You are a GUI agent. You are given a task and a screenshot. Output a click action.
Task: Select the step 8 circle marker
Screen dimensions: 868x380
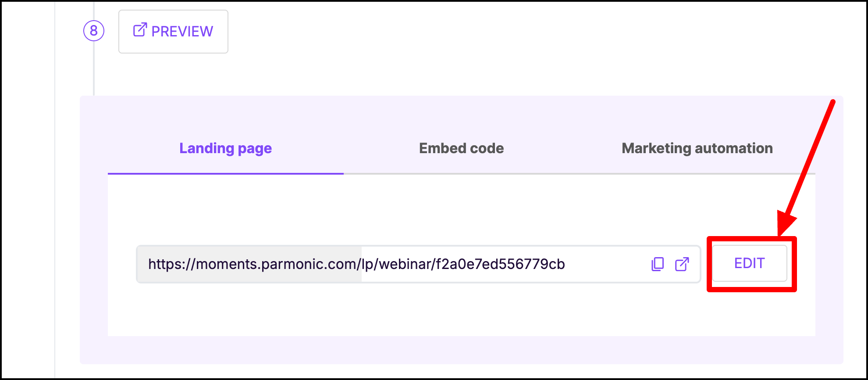click(94, 31)
